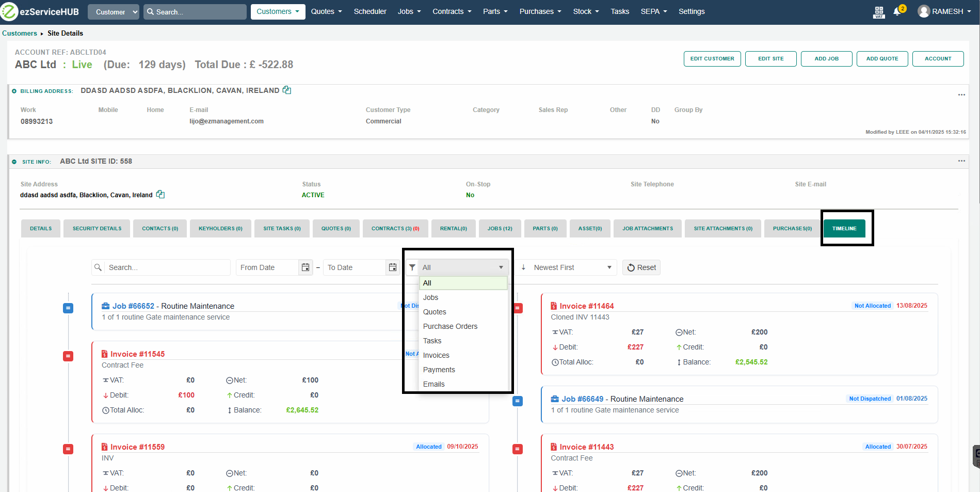Viewport: 980px width, 492px height.
Task: Open the notifications bell icon
Action: pyautogui.click(x=897, y=12)
